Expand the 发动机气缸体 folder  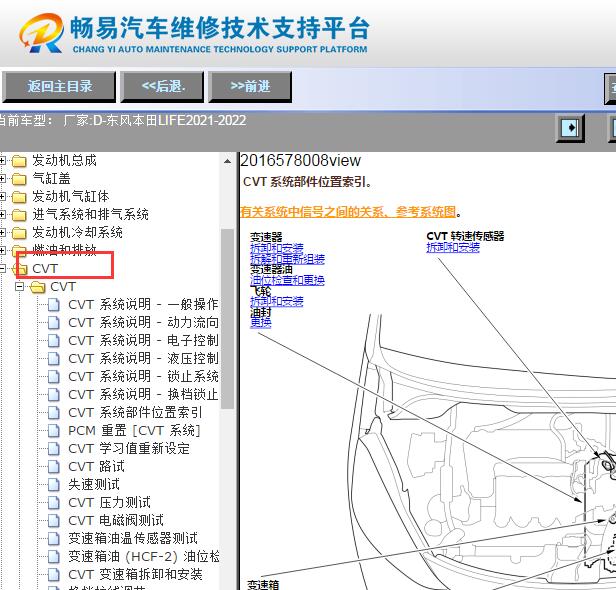click(x=3, y=196)
